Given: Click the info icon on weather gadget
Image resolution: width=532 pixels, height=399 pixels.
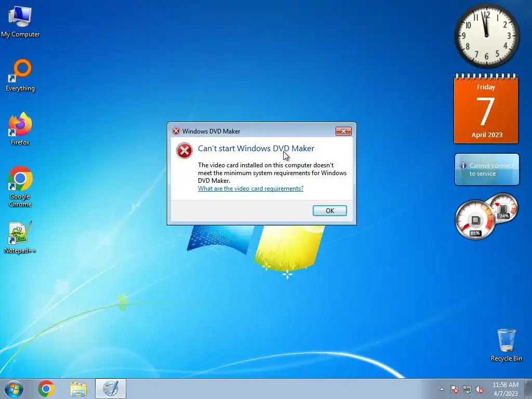Looking at the screenshot, I should click(463, 166).
